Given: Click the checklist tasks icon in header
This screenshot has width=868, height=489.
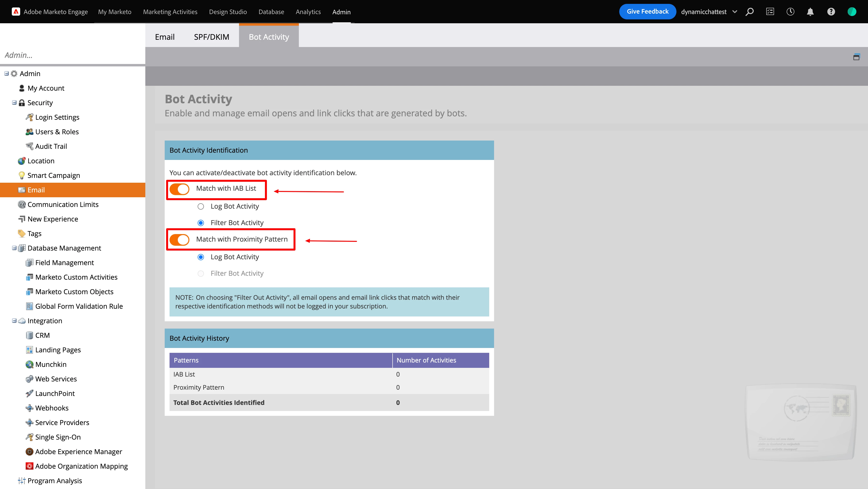Looking at the screenshot, I should point(770,12).
